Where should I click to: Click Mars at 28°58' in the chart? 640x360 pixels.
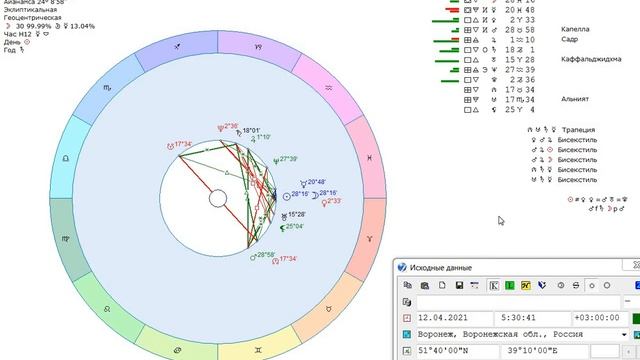[x=253, y=257]
